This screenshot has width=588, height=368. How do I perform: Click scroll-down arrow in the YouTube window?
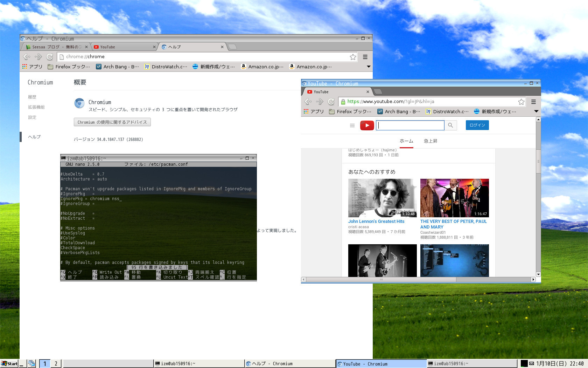[x=538, y=274]
